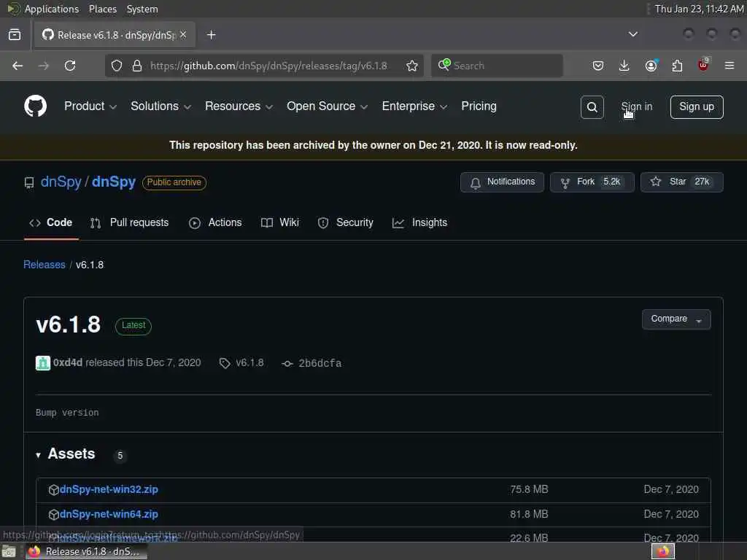
Task: Open the 0xd4d author link
Action: (68, 363)
